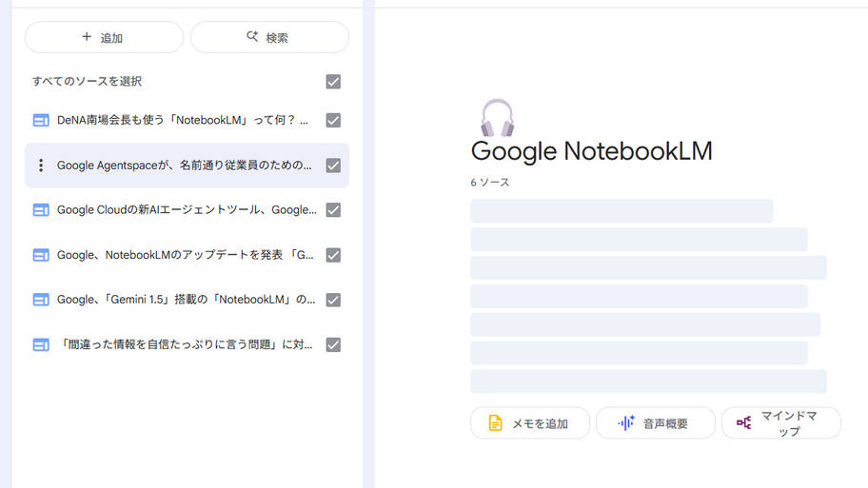This screenshot has width=868, height=488.
Task: Click document icon of DeNA南場会長 source
Action: pos(40,120)
